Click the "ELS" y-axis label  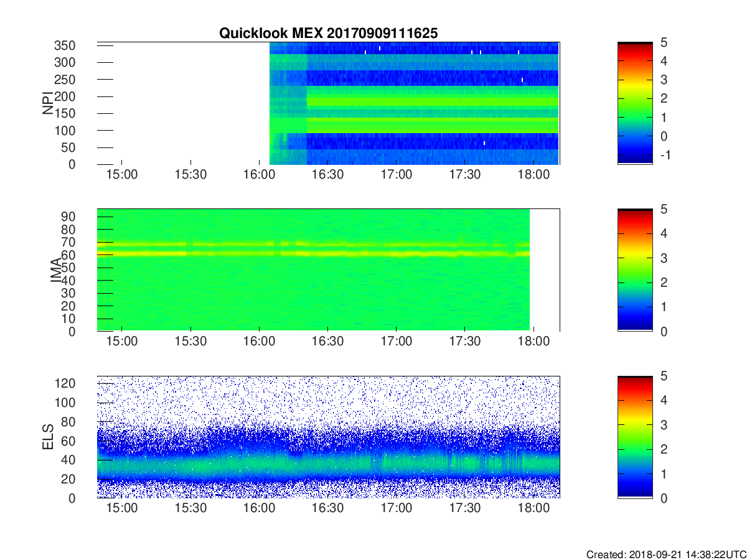point(48,437)
